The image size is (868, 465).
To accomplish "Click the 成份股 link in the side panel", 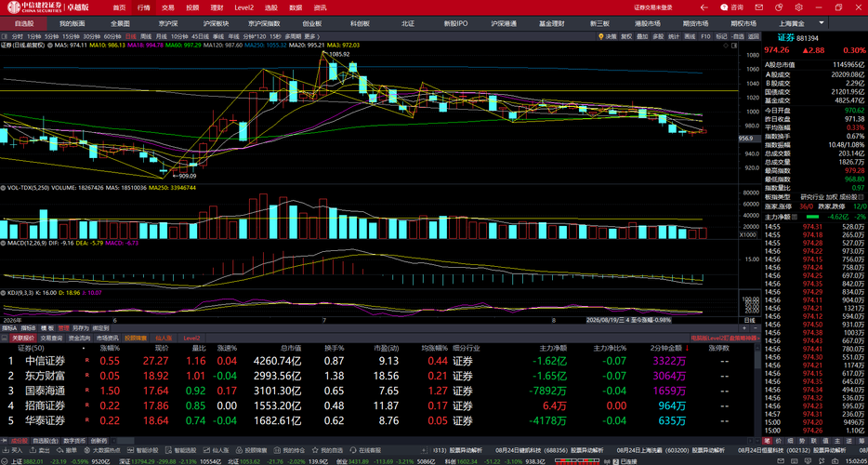I will (849, 197).
